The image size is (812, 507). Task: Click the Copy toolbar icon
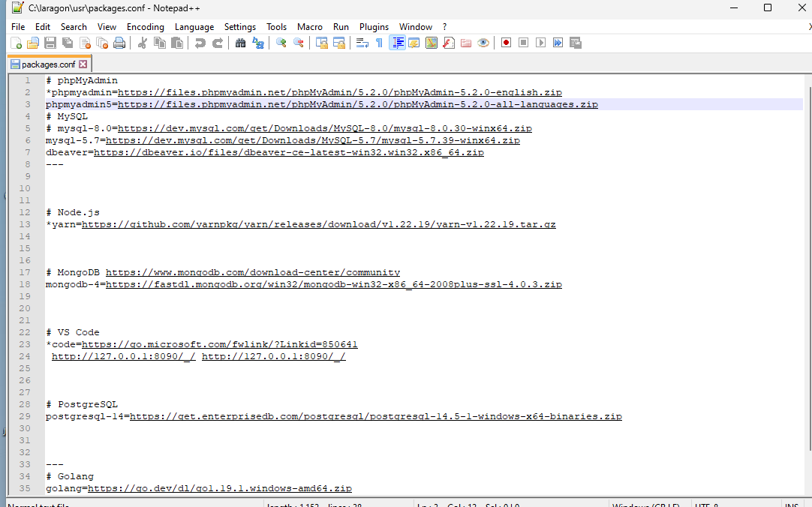click(160, 43)
